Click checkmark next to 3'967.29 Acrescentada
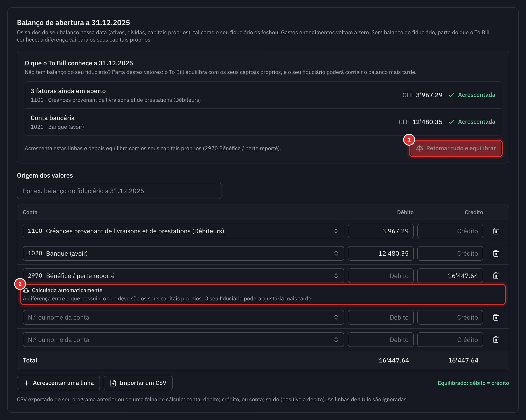Screen dimensions: 526x420 451,95
